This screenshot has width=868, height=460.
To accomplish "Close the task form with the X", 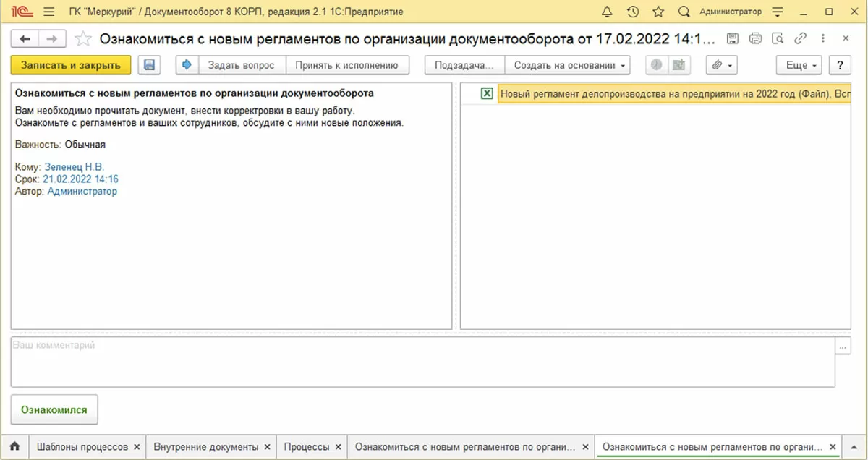I will pos(846,38).
